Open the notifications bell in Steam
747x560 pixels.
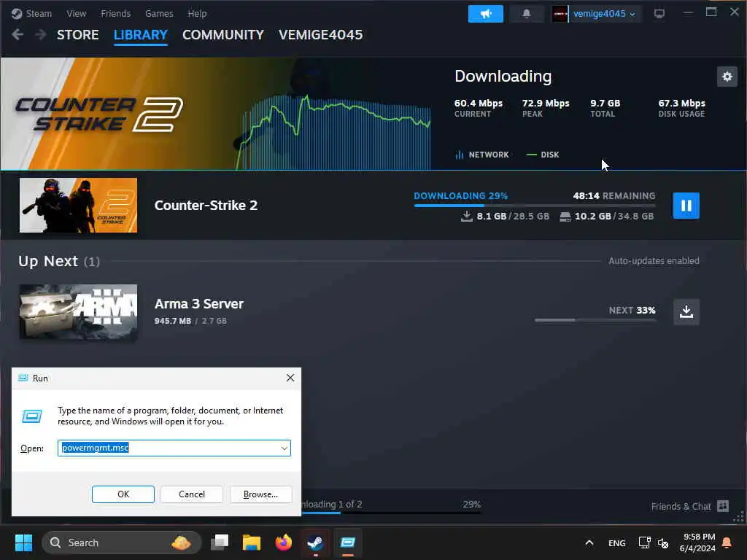[x=527, y=14]
